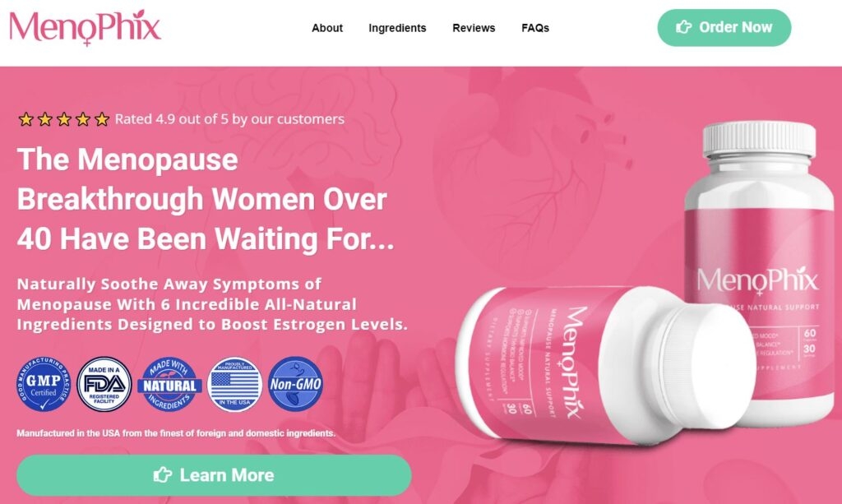
Task: Go to the Ingredients section link
Action: coord(397,28)
